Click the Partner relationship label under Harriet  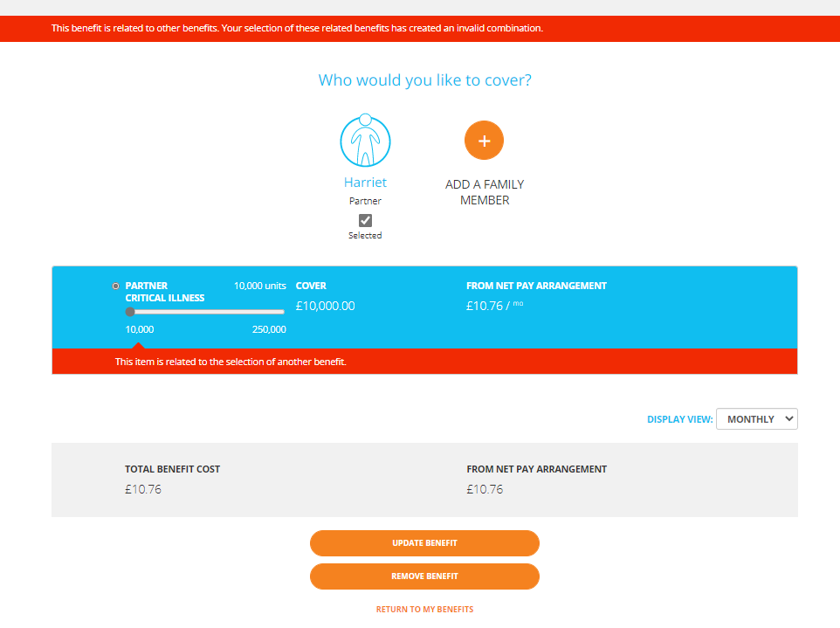pos(365,201)
